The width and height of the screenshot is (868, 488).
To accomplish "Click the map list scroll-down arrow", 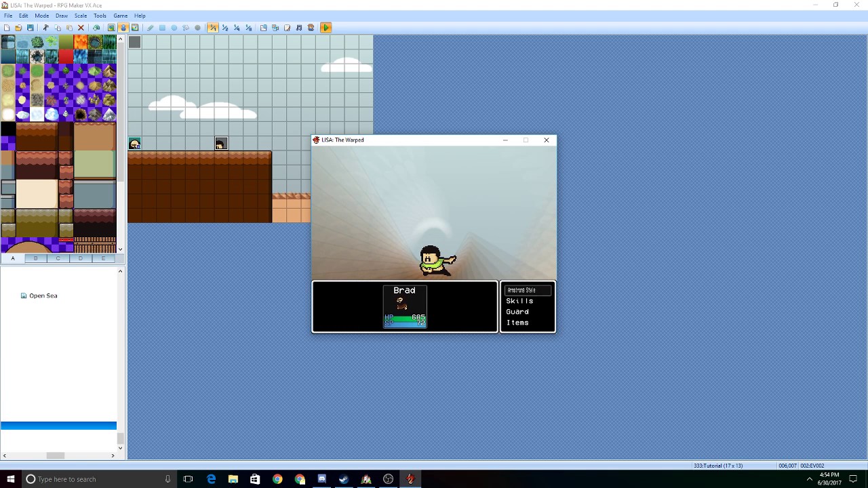I will (121, 447).
